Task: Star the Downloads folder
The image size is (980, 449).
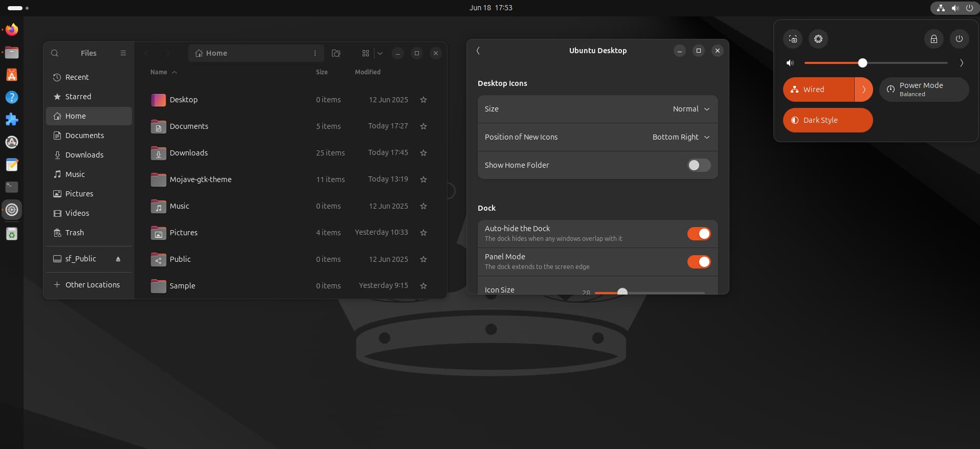Action: click(424, 153)
